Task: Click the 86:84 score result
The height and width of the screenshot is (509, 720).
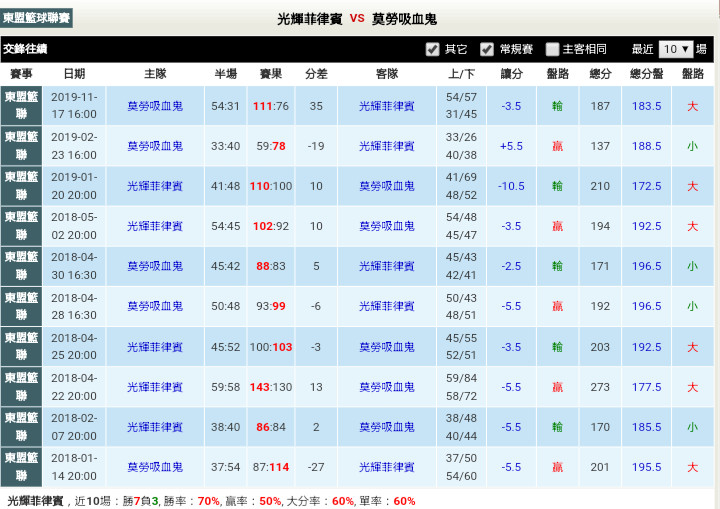Action: [x=271, y=427]
